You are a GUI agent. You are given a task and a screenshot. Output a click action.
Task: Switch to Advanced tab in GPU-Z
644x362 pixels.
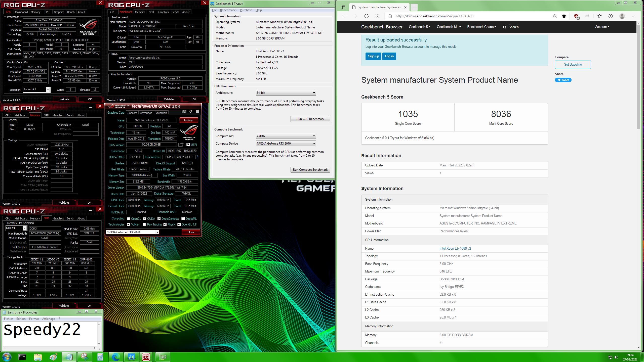(146, 113)
